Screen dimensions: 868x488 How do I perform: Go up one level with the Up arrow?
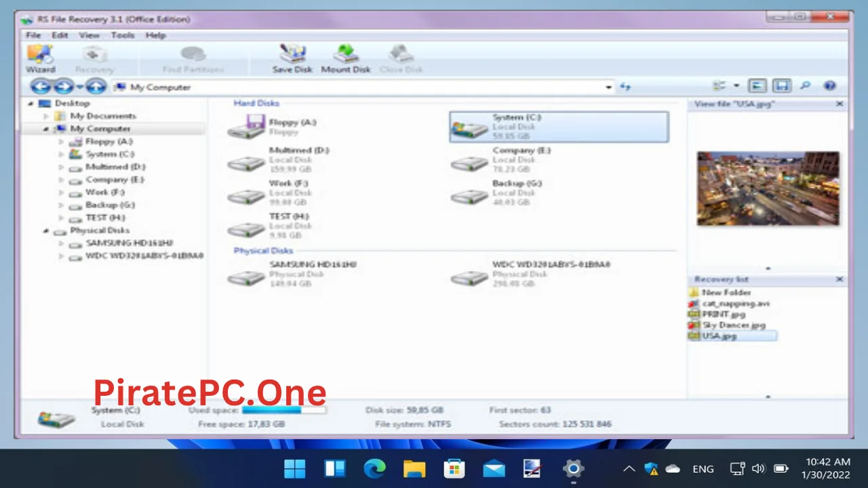pyautogui.click(x=96, y=87)
